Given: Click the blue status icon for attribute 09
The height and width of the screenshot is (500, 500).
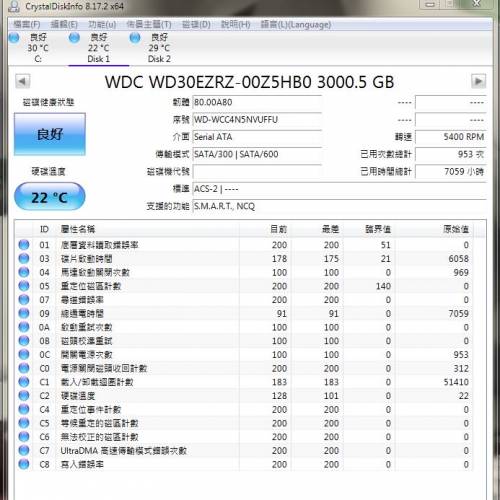Looking at the screenshot, I should [24, 313].
